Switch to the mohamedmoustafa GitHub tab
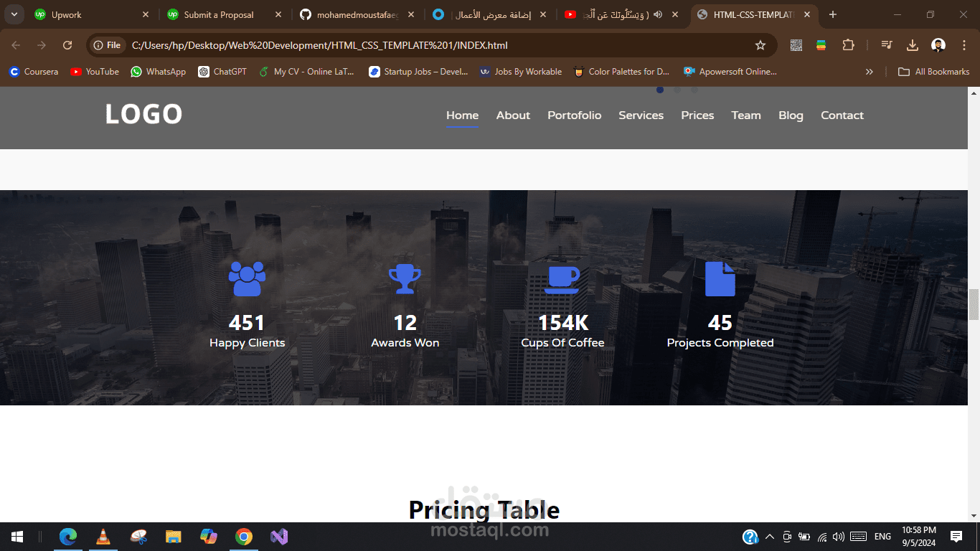Screen dimensions: 980x551 point(357,14)
